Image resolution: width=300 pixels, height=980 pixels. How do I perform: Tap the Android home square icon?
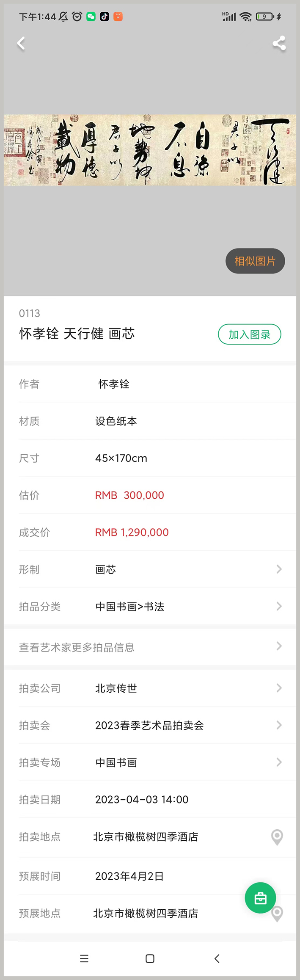pyautogui.click(x=150, y=958)
